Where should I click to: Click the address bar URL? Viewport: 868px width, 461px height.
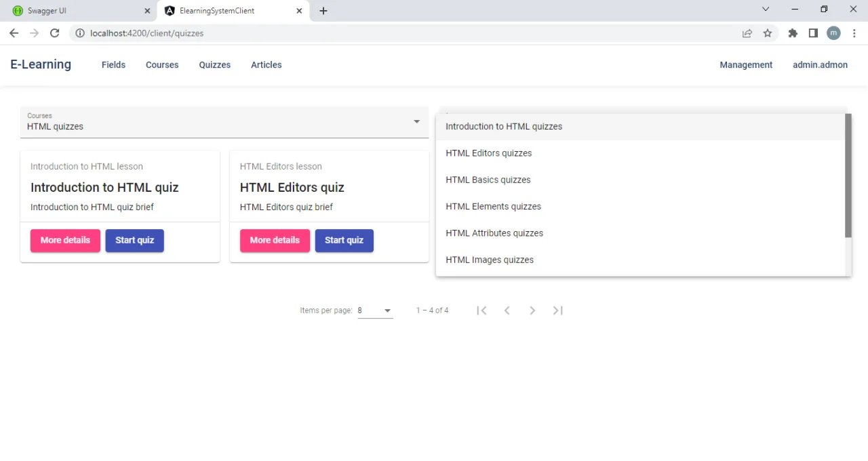pos(146,33)
